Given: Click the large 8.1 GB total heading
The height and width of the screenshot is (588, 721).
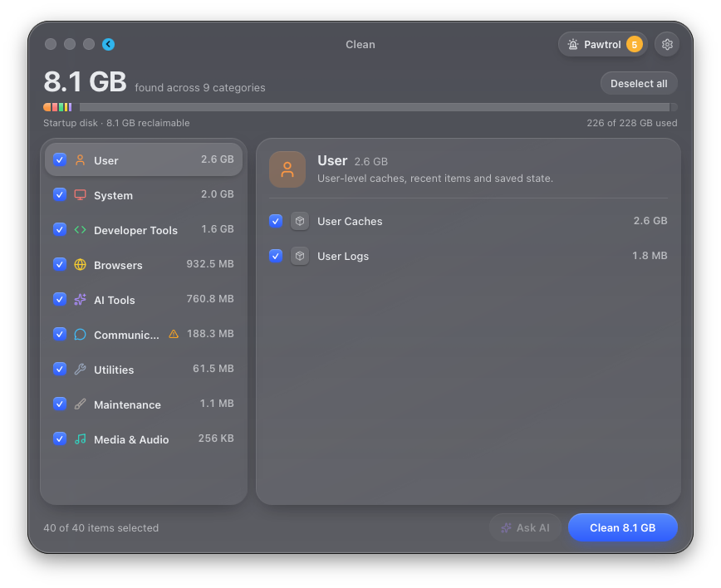Looking at the screenshot, I should [85, 82].
